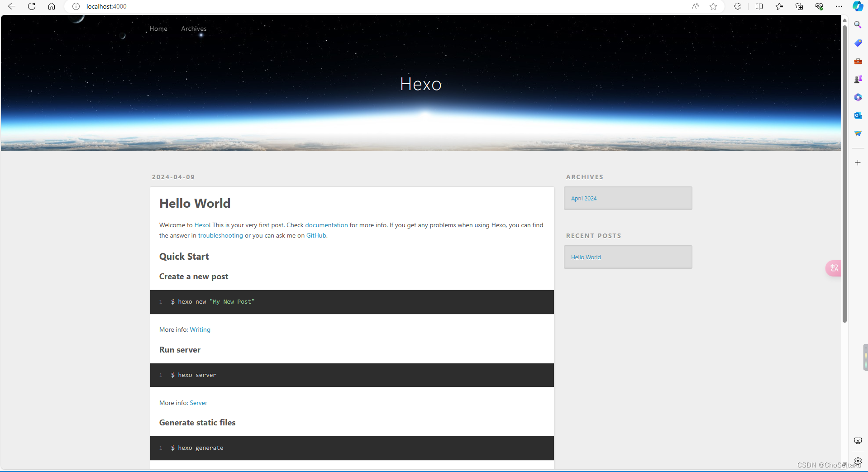Open sidebar Microsoft 365 icon
868x472 pixels.
(858, 97)
